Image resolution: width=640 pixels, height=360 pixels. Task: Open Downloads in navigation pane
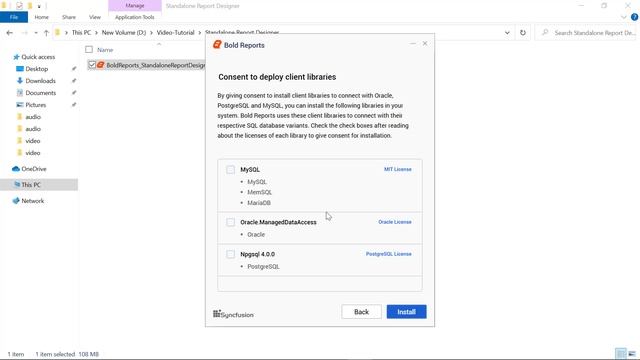40,81
